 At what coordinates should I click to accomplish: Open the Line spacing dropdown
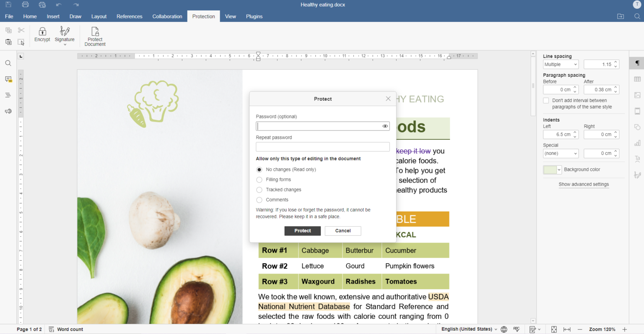click(x=561, y=64)
